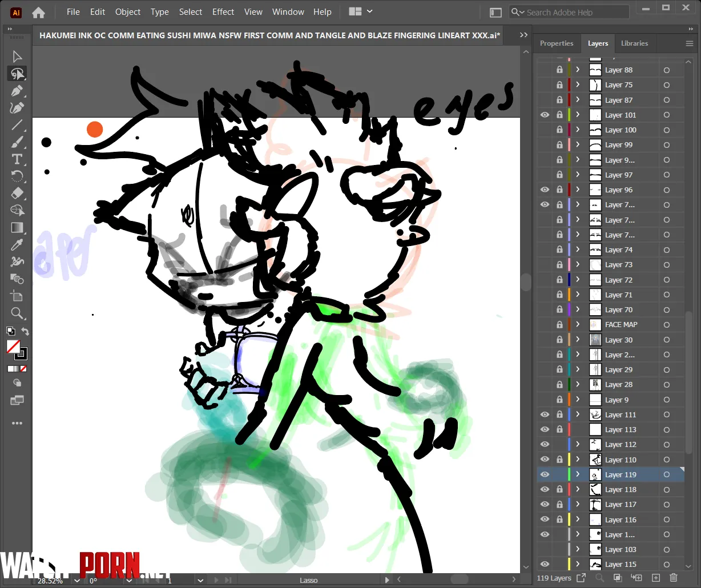Open the Object menu
The width and height of the screenshot is (701, 588).
coord(128,12)
